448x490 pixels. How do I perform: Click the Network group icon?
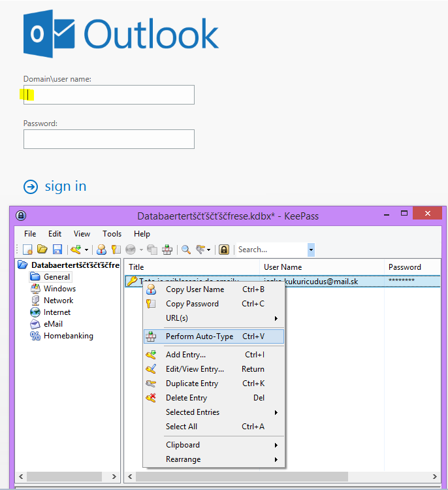click(x=35, y=301)
